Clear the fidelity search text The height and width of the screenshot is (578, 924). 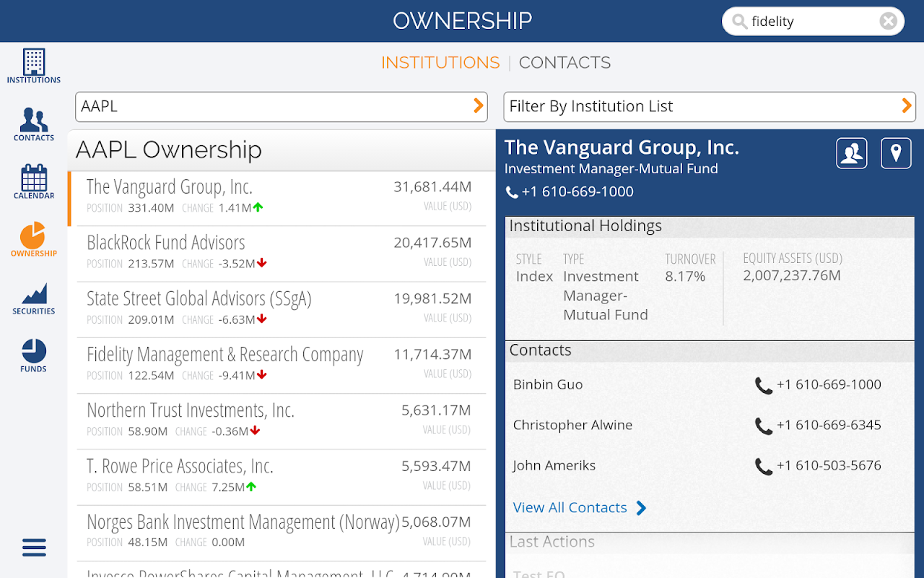tap(889, 21)
